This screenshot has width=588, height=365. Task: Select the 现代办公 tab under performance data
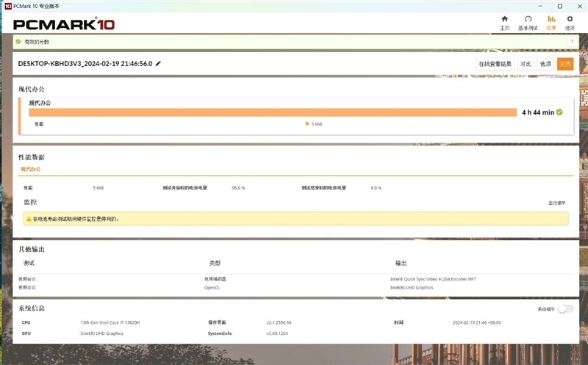coord(31,170)
